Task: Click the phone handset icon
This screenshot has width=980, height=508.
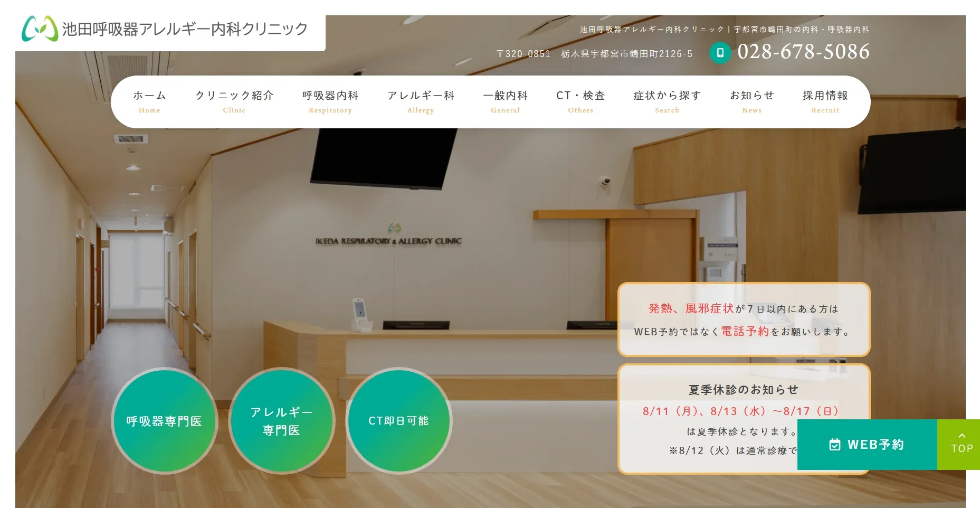Action: tap(720, 53)
